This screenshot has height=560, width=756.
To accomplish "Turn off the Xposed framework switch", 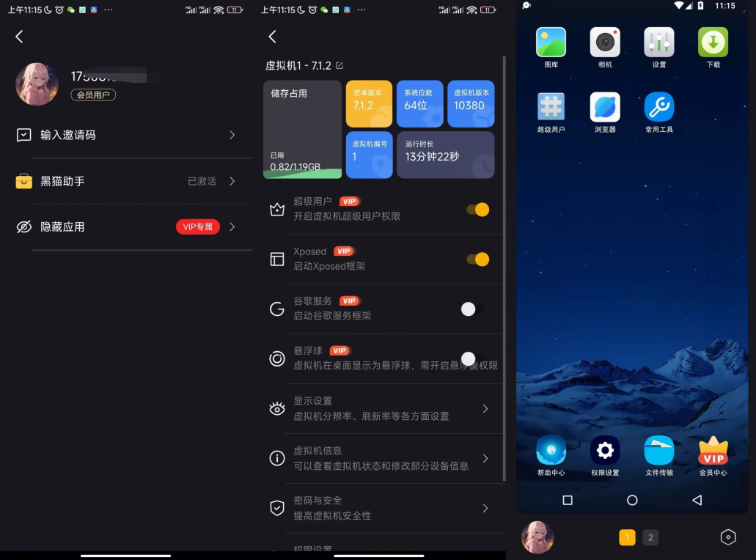I will [x=477, y=259].
